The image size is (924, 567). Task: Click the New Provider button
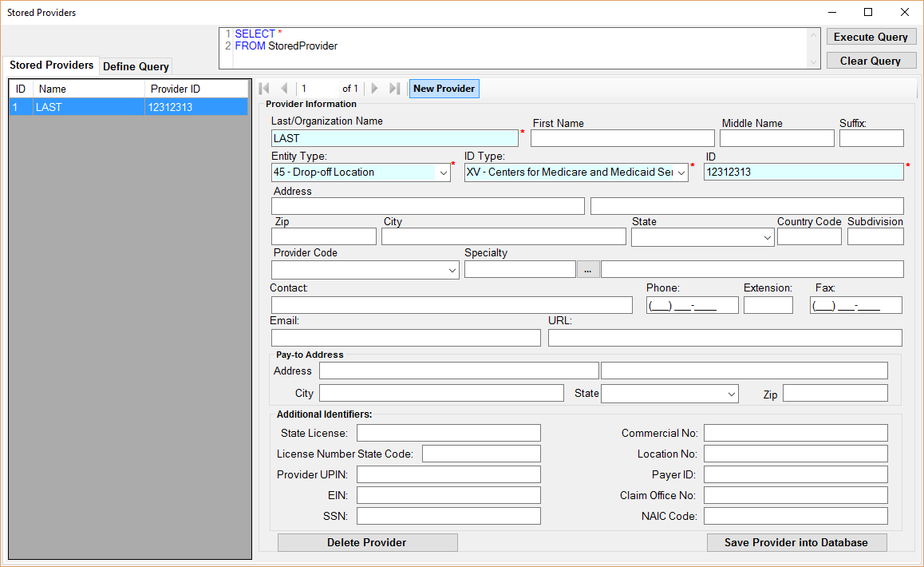point(444,89)
